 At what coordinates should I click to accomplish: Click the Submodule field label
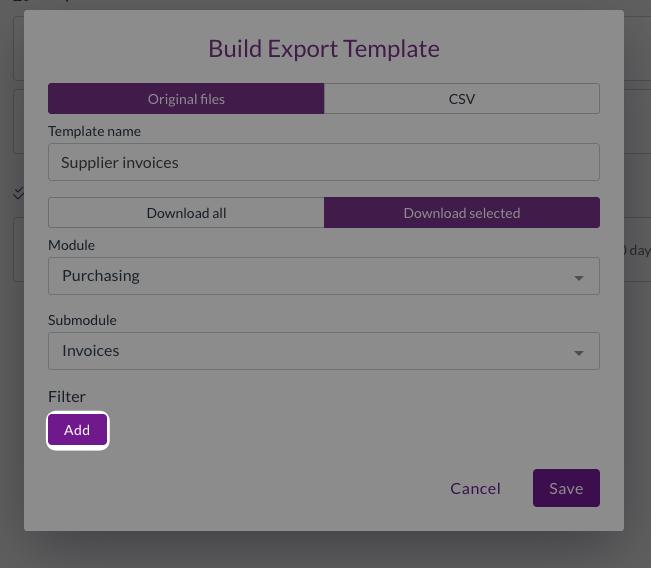pos(82,320)
